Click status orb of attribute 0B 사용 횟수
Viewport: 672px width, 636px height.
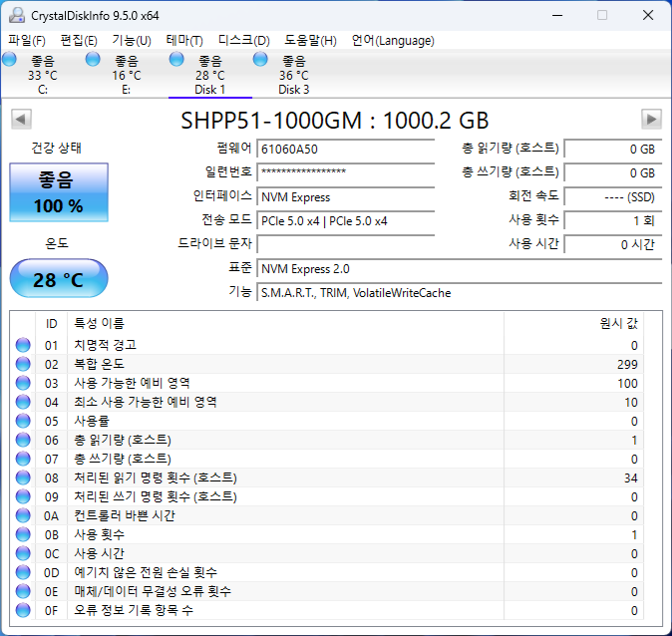pyautogui.click(x=23, y=534)
